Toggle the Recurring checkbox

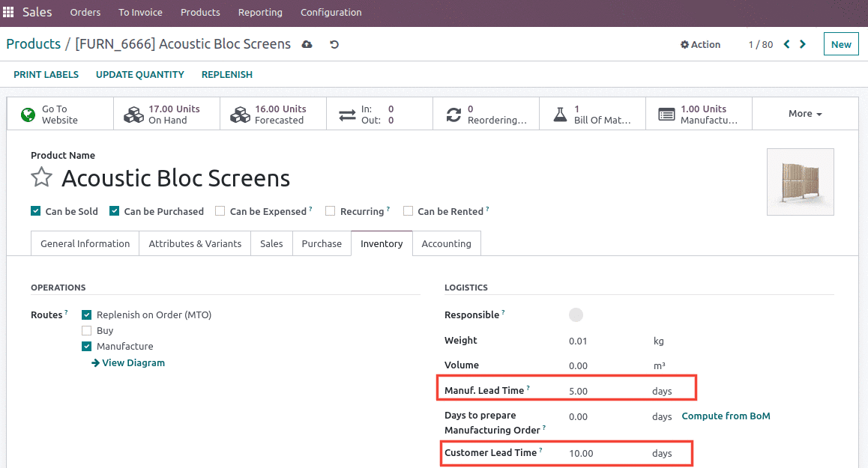click(330, 211)
